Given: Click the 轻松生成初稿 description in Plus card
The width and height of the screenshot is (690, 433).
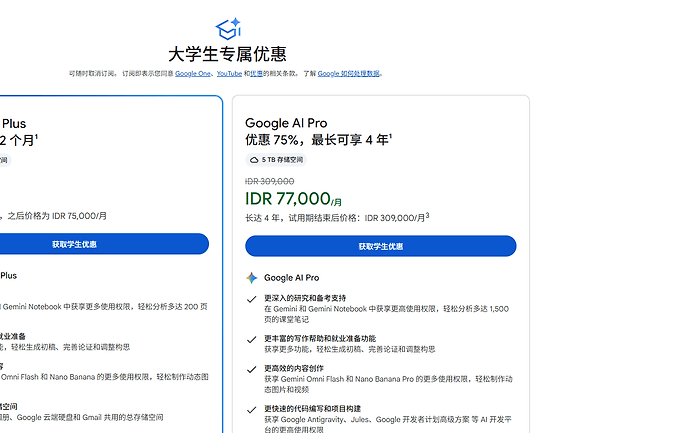Looking at the screenshot, I should (x=65, y=347).
